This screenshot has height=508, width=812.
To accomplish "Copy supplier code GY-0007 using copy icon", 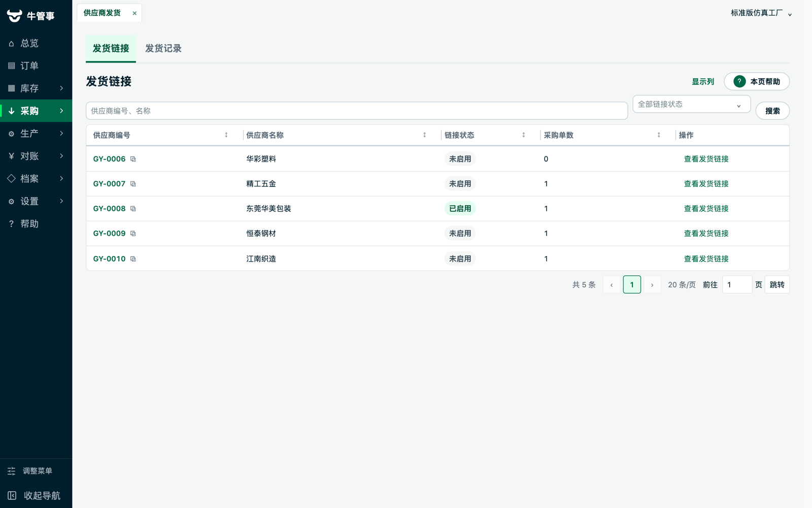I will coord(133,184).
